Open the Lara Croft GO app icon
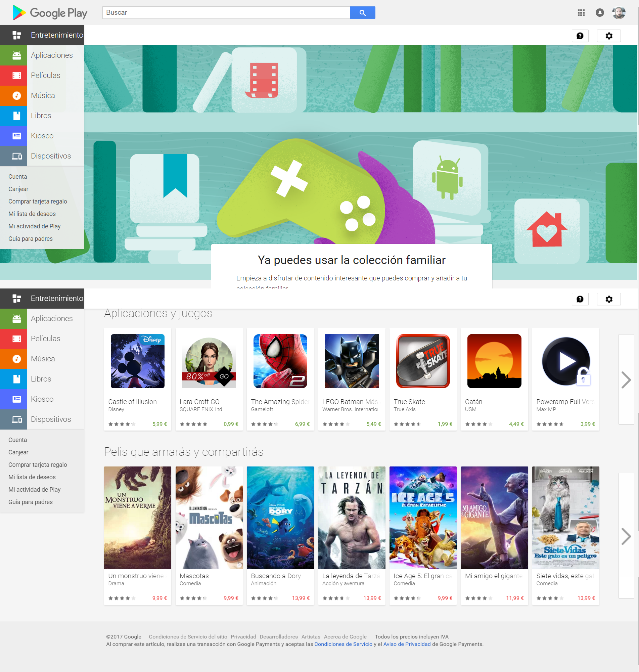The height and width of the screenshot is (672, 639). click(x=209, y=361)
